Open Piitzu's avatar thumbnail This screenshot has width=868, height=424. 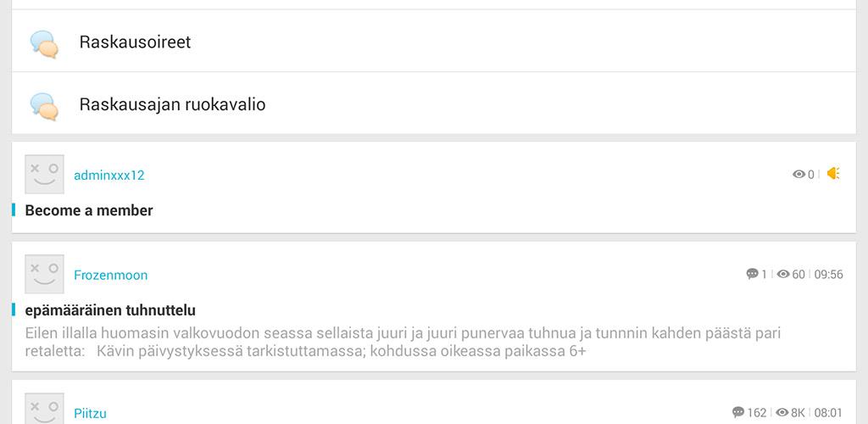pos(45,409)
